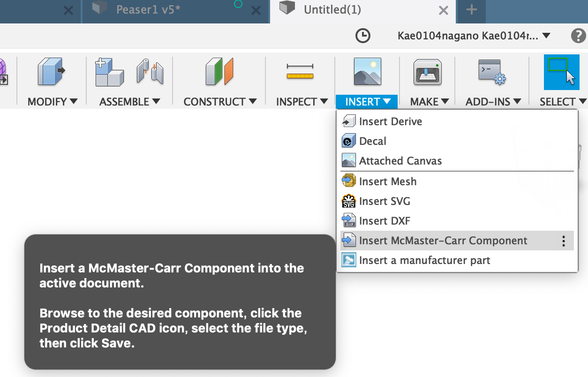Activate the Select tool icon
Image resolution: width=588 pixels, height=377 pixels.
(561, 72)
